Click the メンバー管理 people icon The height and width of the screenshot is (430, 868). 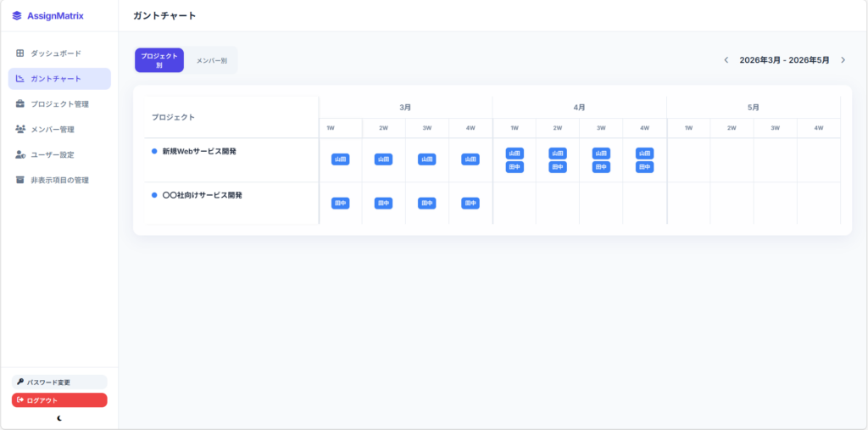coord(20,130)
